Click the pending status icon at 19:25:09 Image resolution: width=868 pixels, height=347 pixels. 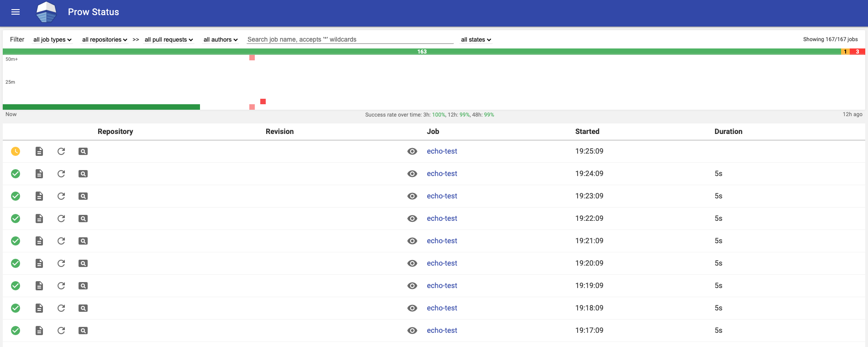point(16,151)
